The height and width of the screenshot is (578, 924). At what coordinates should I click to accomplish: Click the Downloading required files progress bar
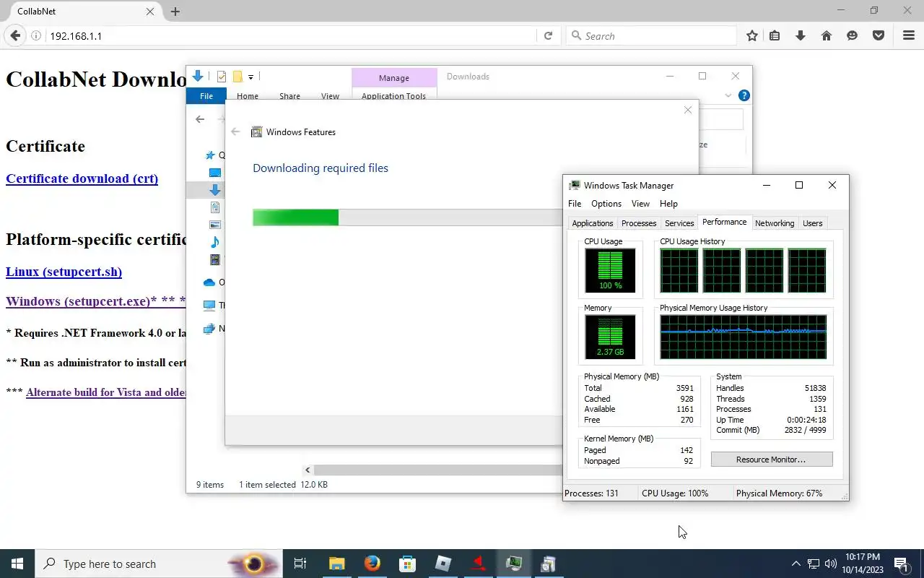[407, 217]
